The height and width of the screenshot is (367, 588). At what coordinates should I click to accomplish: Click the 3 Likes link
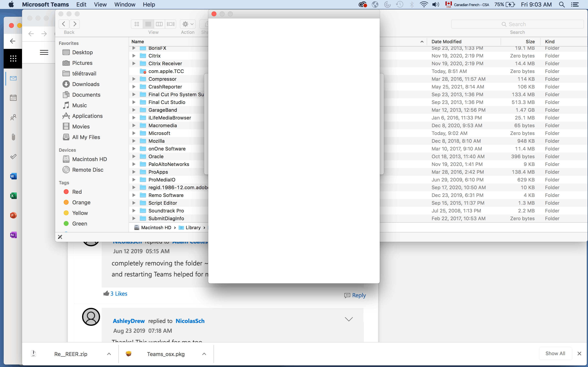click(119, 294)
